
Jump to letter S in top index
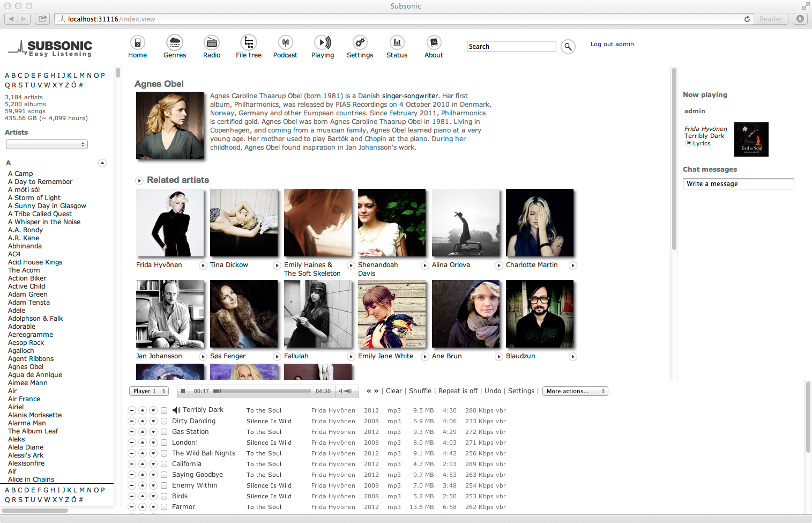(20, 85)
